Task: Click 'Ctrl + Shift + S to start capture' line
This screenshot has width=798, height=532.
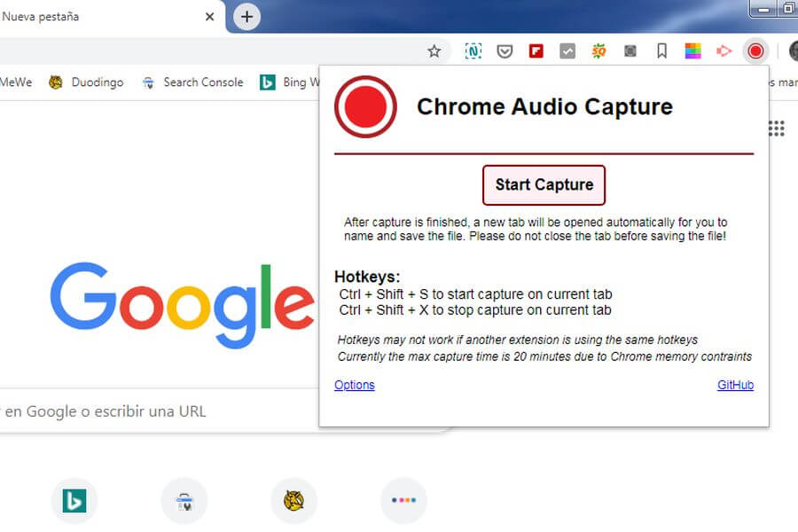Action: (x=476, y=294)
